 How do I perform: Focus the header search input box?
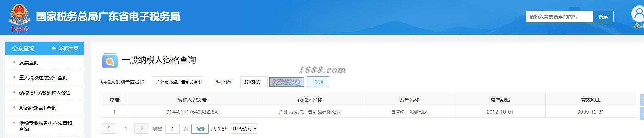[560, 16]
